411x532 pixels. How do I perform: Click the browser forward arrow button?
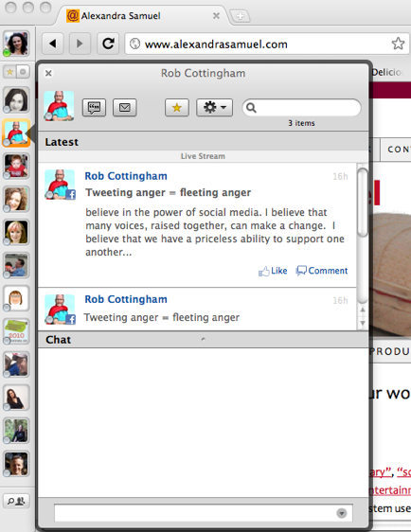tap(80, 44)
